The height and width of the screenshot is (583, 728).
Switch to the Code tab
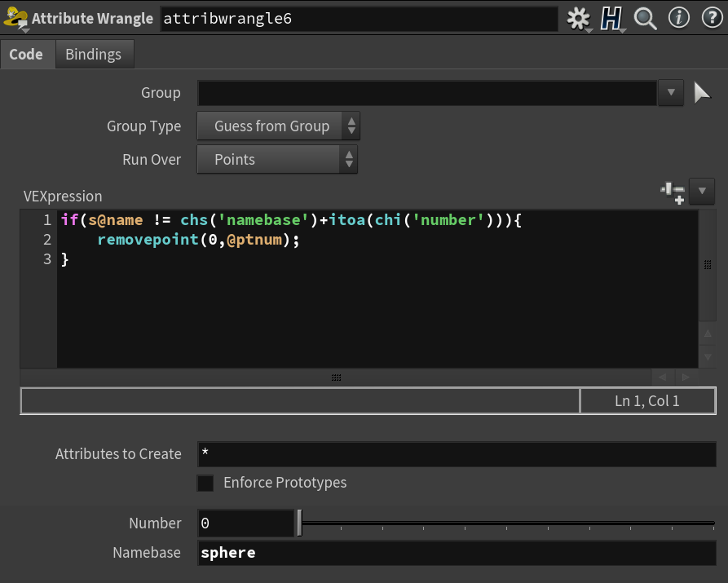[x=26, y=55]
